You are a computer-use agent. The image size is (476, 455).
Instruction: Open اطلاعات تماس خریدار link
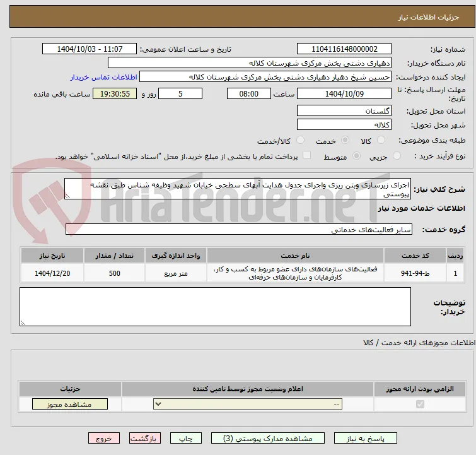[x=104, y=77]
